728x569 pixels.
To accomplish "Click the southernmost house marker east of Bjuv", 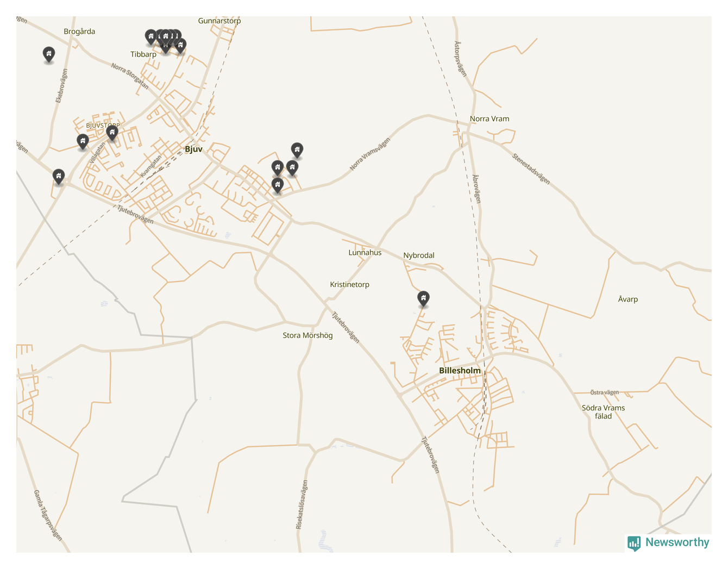I will [278, 185].
